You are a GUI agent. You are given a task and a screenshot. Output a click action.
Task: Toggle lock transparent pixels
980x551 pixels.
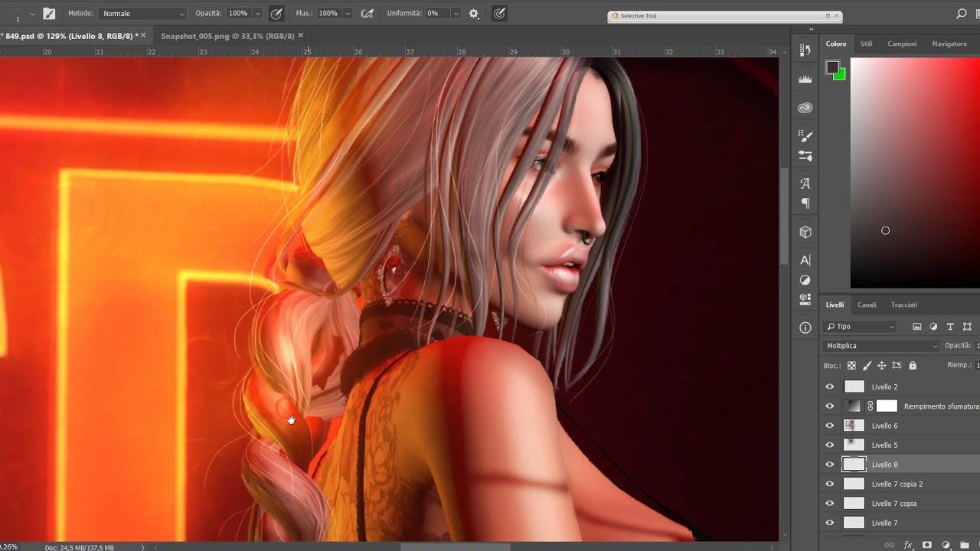tap(851, 366)
